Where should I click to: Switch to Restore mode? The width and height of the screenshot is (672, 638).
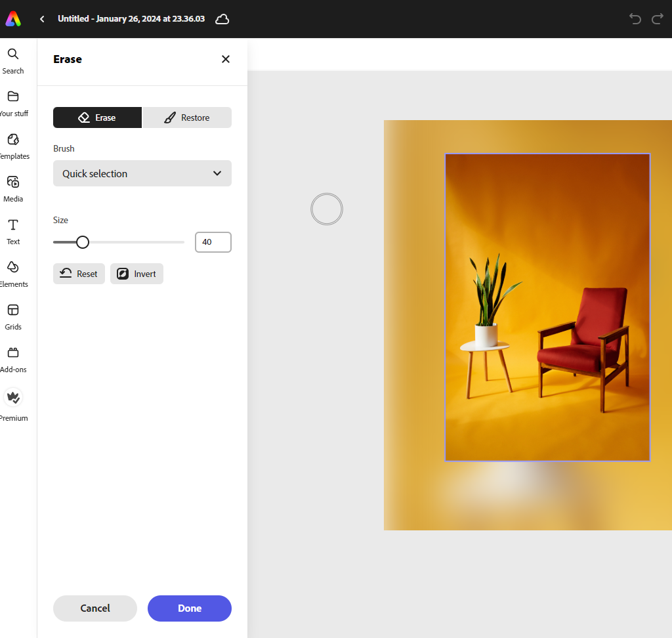(x=187, y=117)
